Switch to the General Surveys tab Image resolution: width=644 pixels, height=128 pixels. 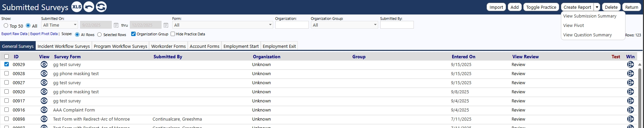(x=17, y=46)
